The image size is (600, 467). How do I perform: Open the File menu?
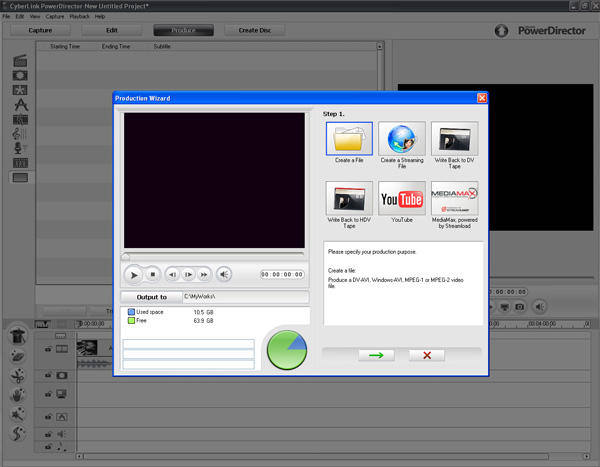[x=6, y=16]
